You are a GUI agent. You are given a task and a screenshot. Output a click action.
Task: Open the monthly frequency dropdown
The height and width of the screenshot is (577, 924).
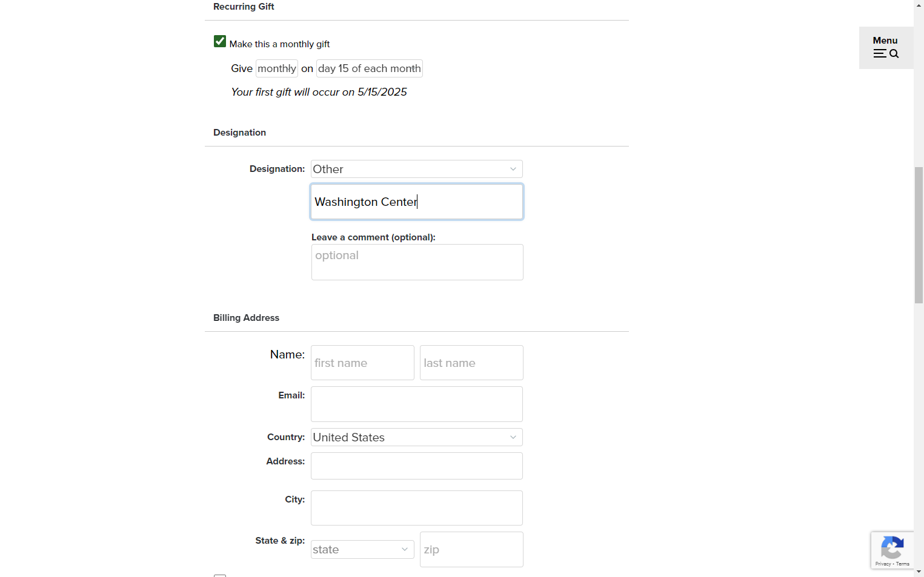pos(277,68)
